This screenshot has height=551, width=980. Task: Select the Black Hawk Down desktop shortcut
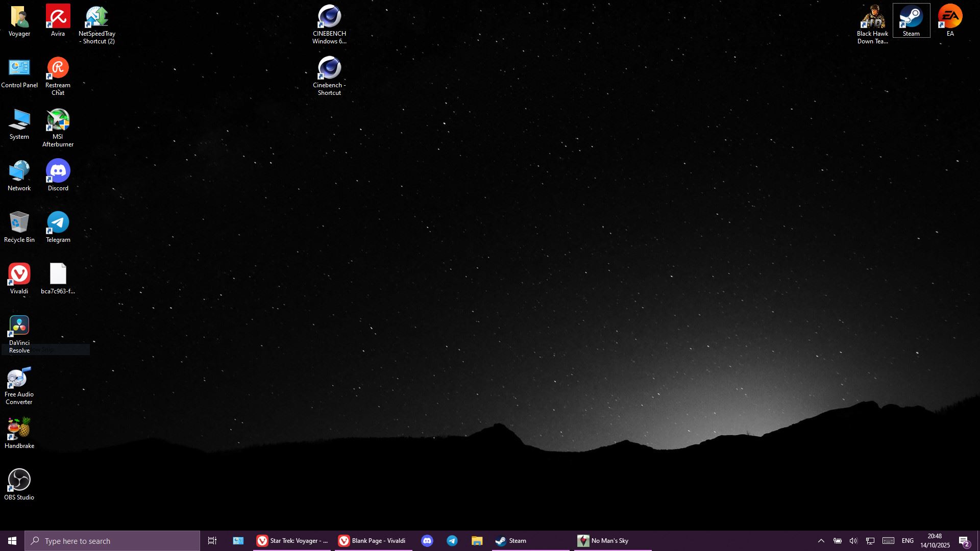pos(872,17)
